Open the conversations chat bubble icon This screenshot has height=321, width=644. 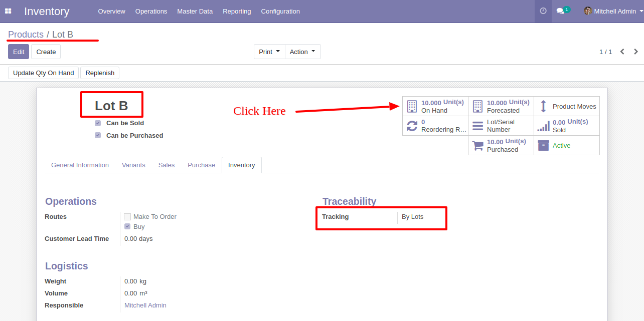coord(560,11)
